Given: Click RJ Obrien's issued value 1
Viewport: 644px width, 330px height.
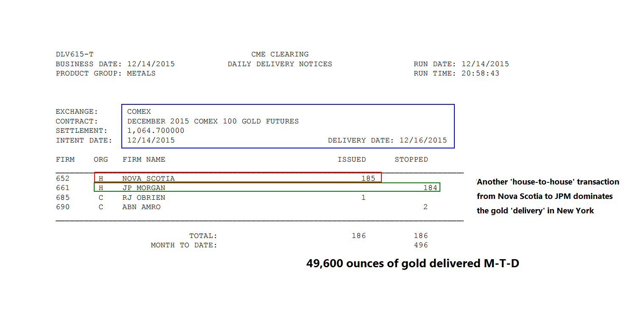Looking at the screenshot, I should [x=364, y=198].
